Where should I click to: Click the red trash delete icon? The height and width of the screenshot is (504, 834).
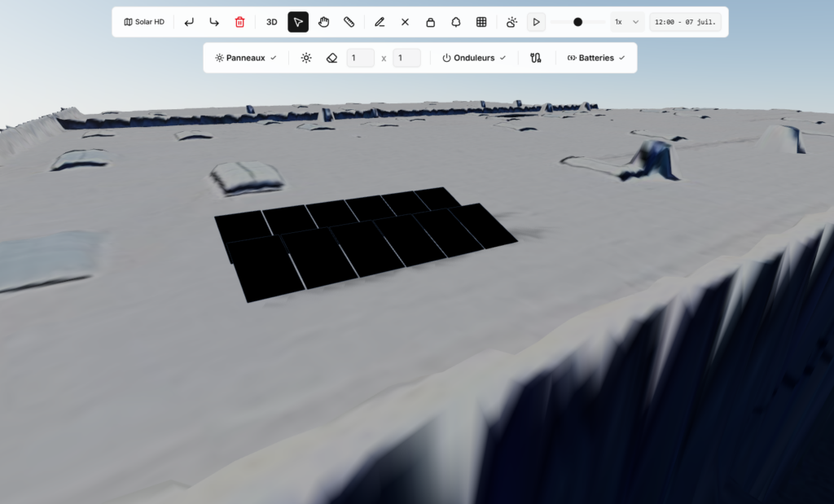(x=240, y=22)
